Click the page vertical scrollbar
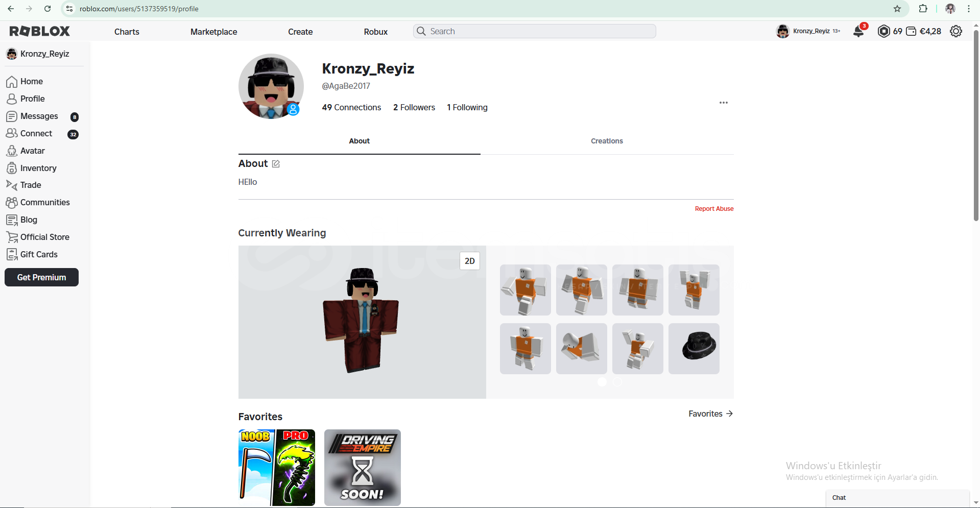 coord(976,125)
